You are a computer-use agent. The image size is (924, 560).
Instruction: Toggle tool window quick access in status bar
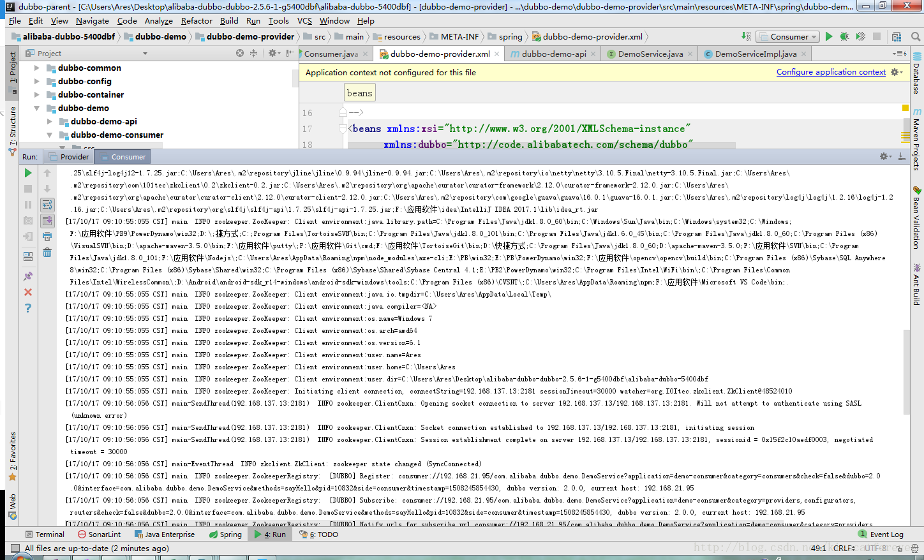(15, 548)
